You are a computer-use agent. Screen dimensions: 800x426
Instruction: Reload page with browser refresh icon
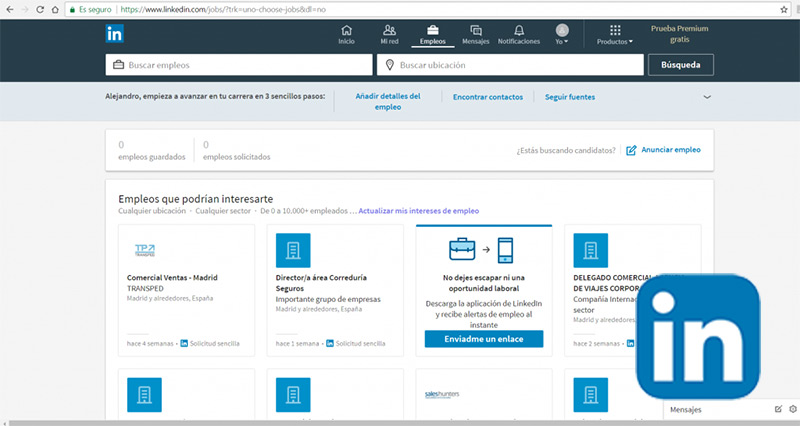pos(48,7)
